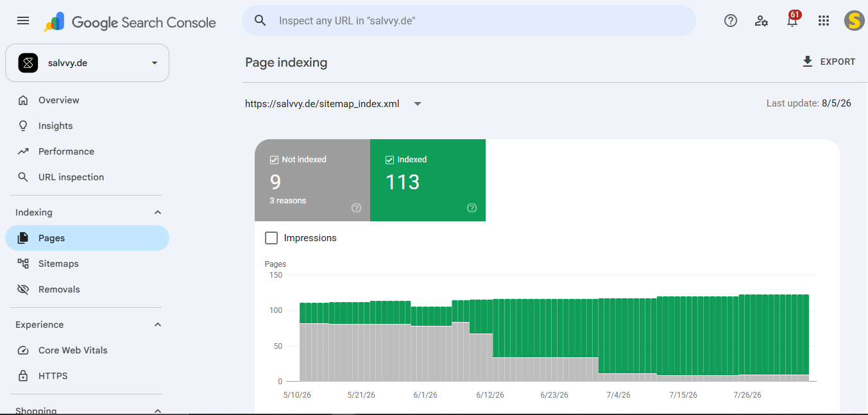Toggle the Indexed checkbox

(389, 160)
